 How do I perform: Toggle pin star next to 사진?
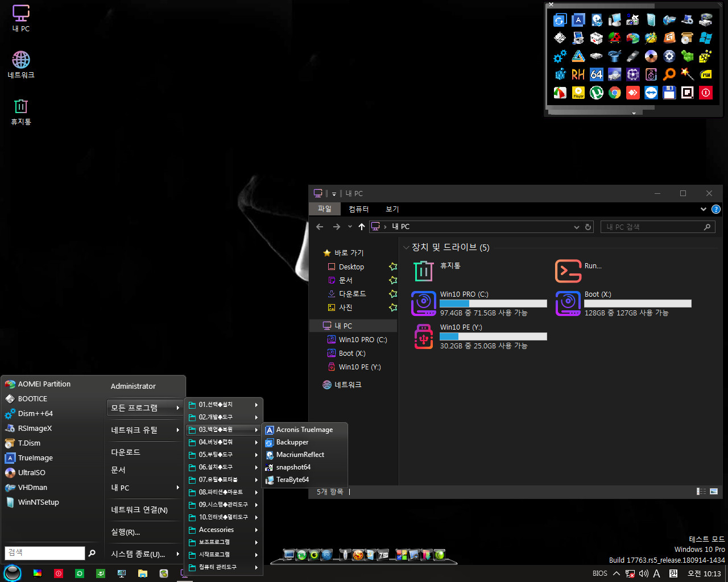coord(393,307)
